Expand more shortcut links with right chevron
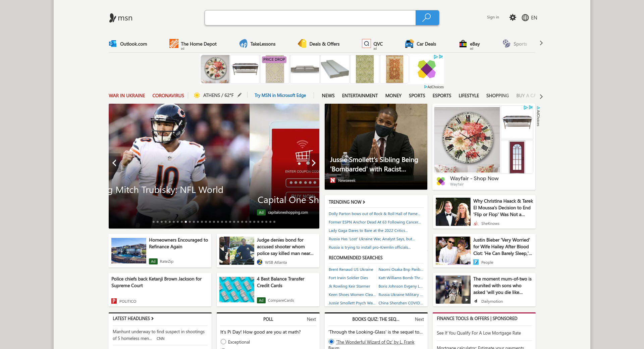The width and height of the screenshot is (644, 349). click(x=541, y=43)
